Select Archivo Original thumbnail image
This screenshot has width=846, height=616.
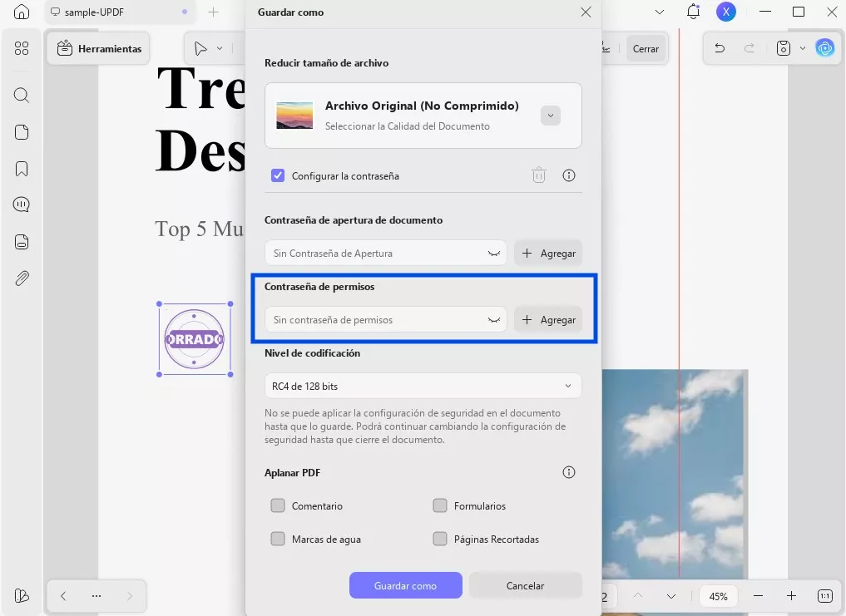coord(294,115)
